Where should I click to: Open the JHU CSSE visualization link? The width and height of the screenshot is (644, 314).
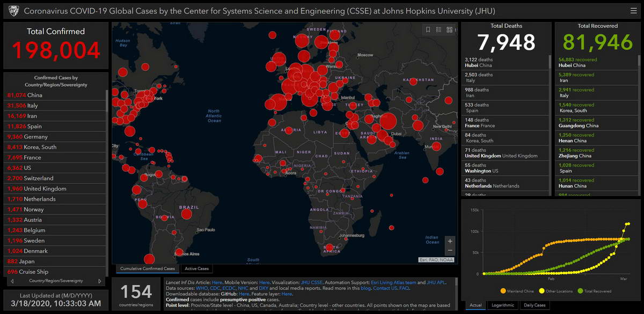pos(312,282)
